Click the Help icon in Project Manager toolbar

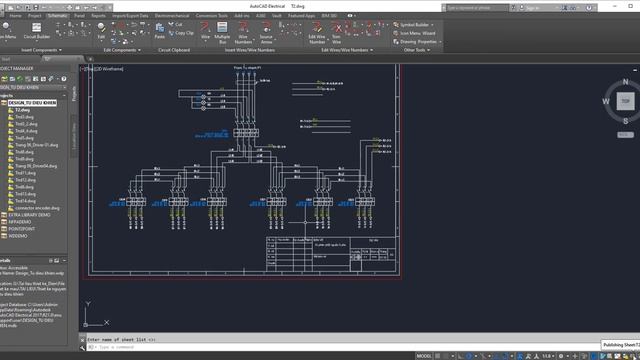(x=64, y=79)
